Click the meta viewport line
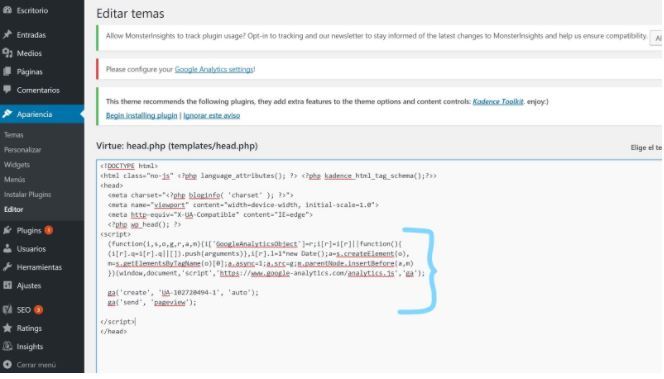The width and height of the screenshot is (664, 379). click(x=243, y=205)
